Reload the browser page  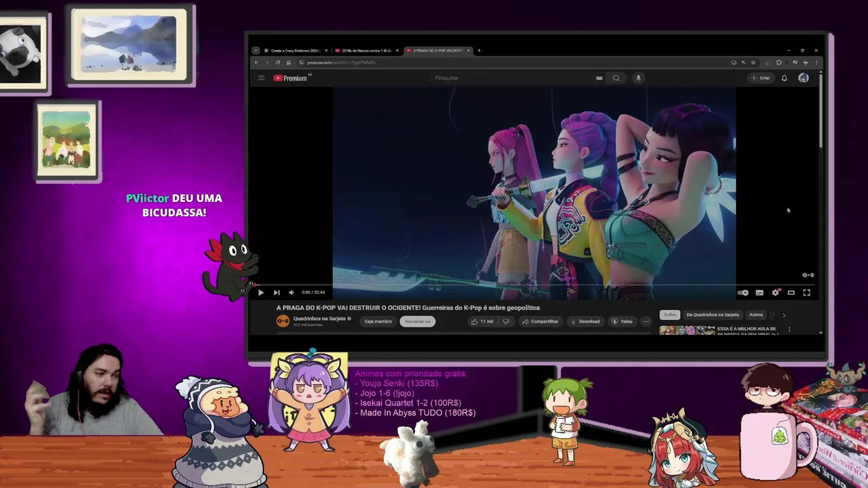tap(277, 62)
